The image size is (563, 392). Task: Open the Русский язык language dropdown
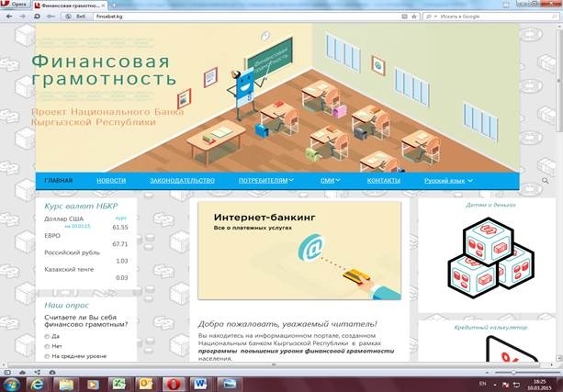[x=448, y=181]
